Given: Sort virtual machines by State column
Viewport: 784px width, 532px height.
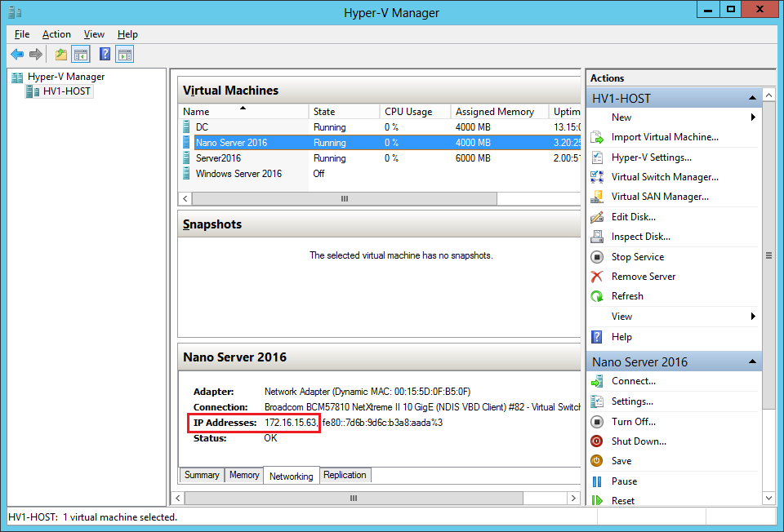Looking at the screenshot, I should pyautogui.click(x=345, y=112).
